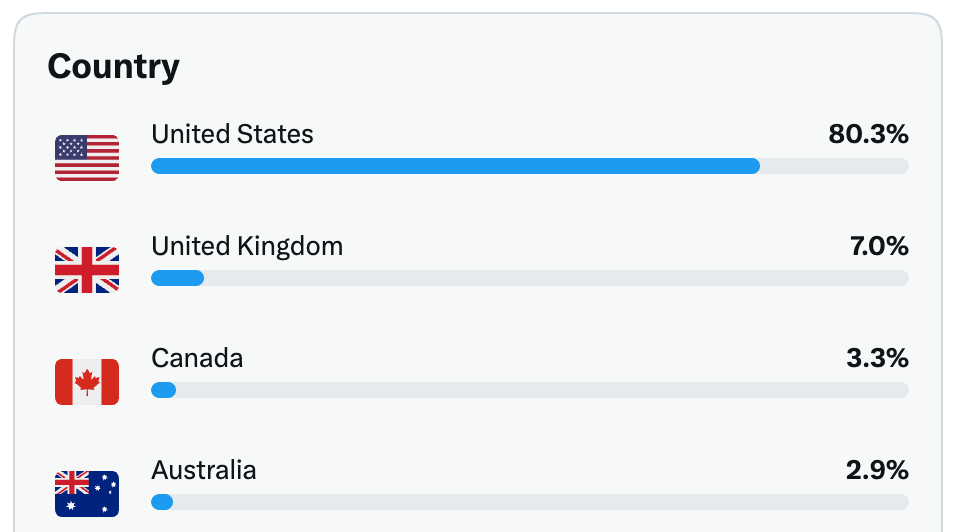The height and width of the screenshot is (532, 954).
Task: Click the blue filled United Kingdom bar
Action: pyautogui.click(x=178, y=278)
